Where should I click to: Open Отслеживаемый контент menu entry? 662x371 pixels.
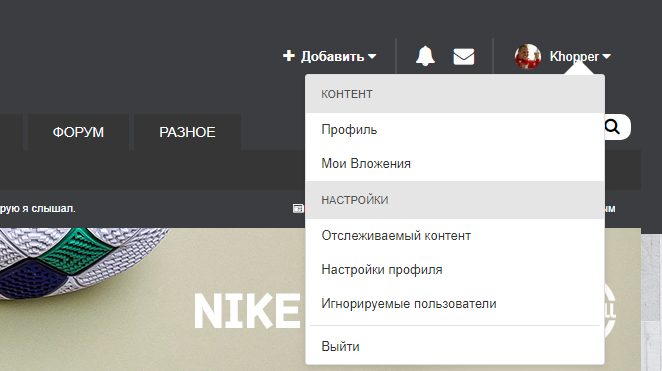click(455, 236)
